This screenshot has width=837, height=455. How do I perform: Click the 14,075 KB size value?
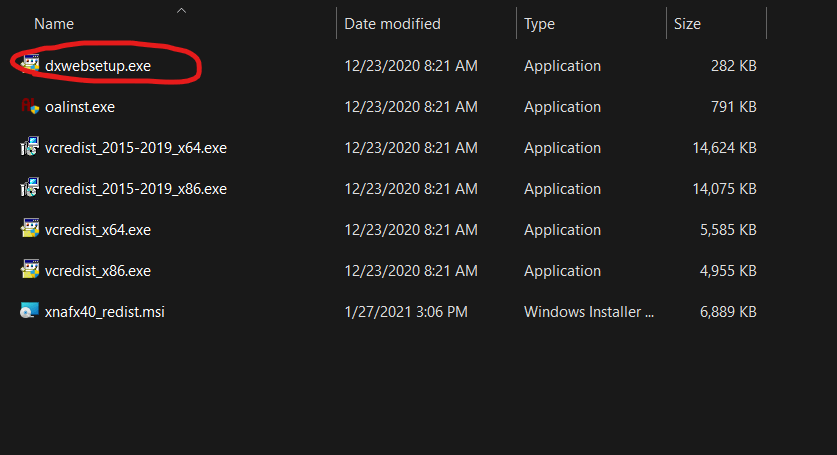coord(724,189)
